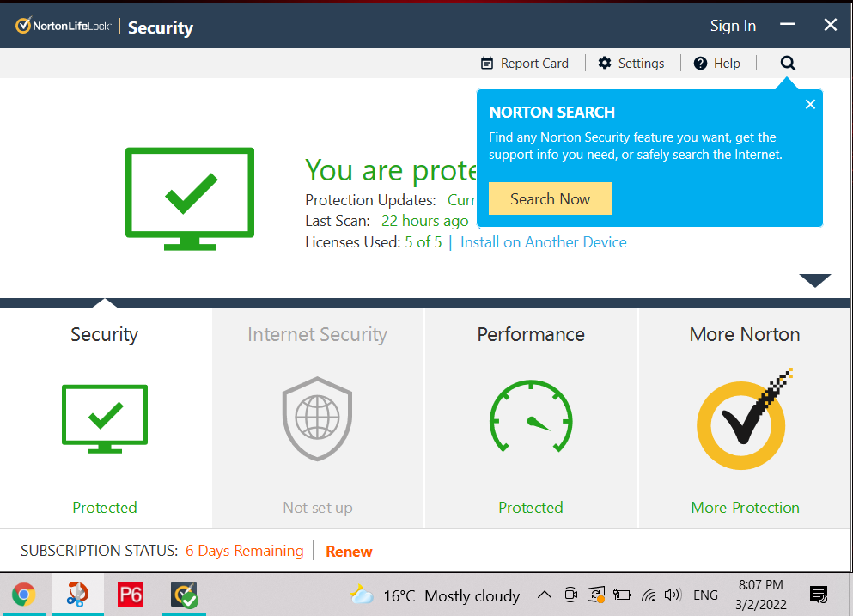
Task: Open the red P6 taskbar app
Action: tap(131, 595)
